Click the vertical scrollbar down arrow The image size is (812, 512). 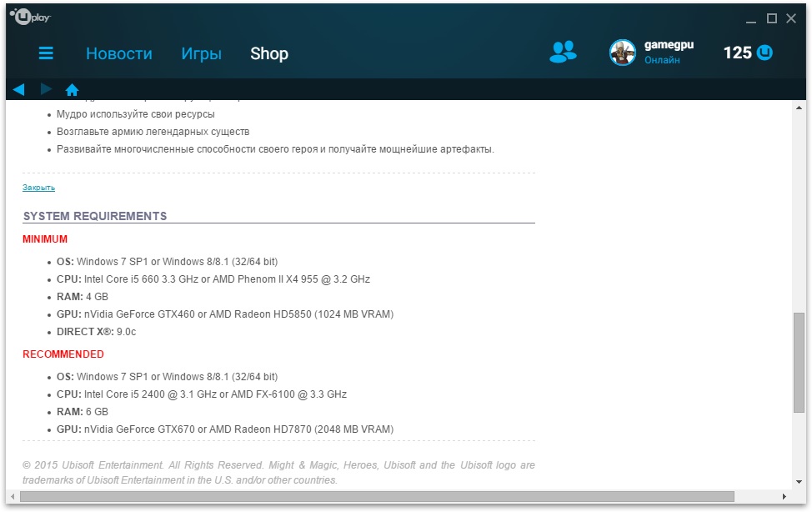pos(799,482)
